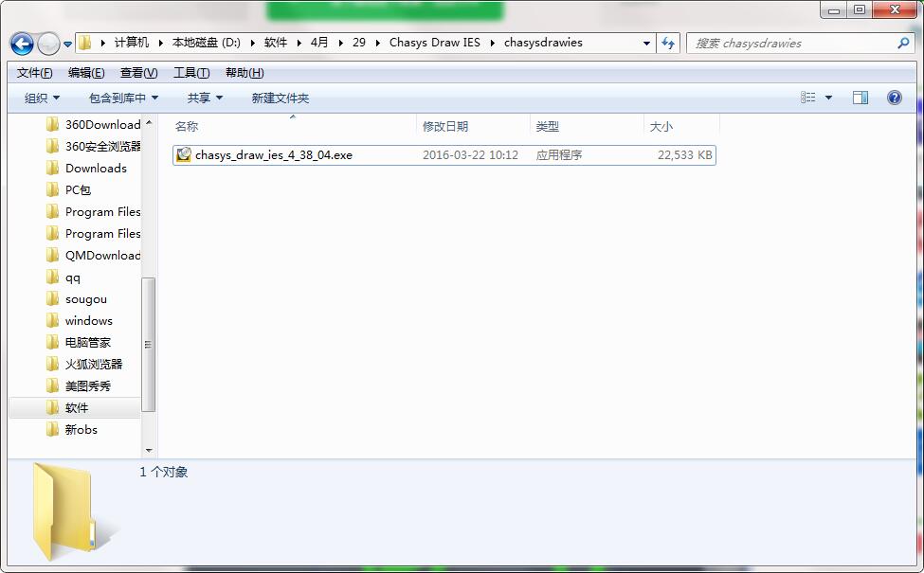Image resolution: width=924 pixels, height=573 pixels.
Task: Open 查看(V) menu
Action: (x=138, y=72)
